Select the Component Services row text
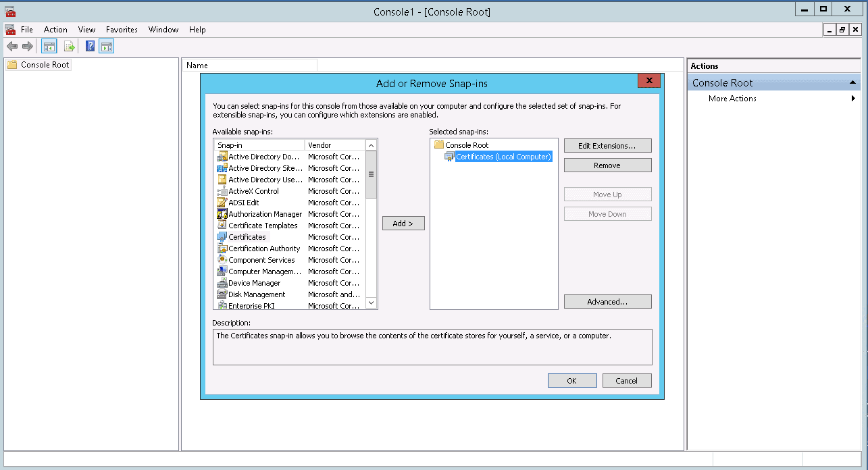Image resolution: width=868 pixels, height=470 pixels. coord(262,260)
